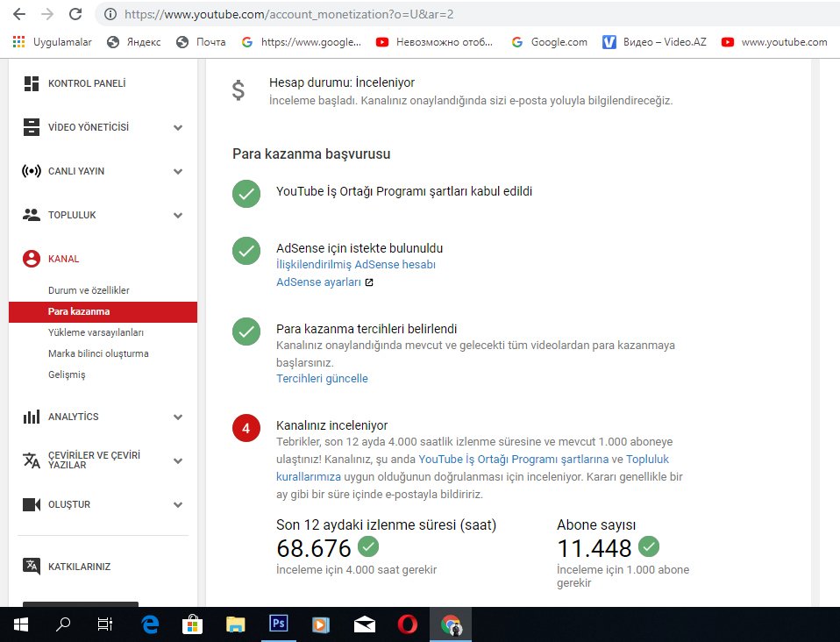Expand the ANALYTİCS section

(178, 417)
